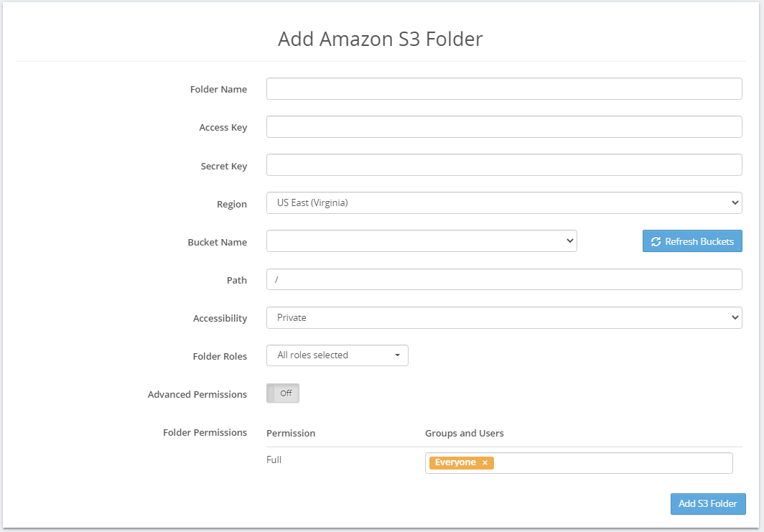Click the Accessibility label
This screenshot has height=532, width=764.
click(220, 318)
